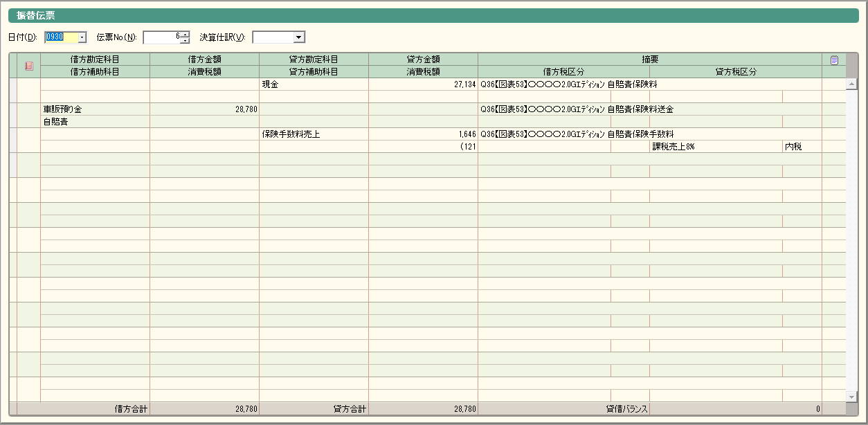
Task: Click the 摘要 column header
Action: pos(649,60)
